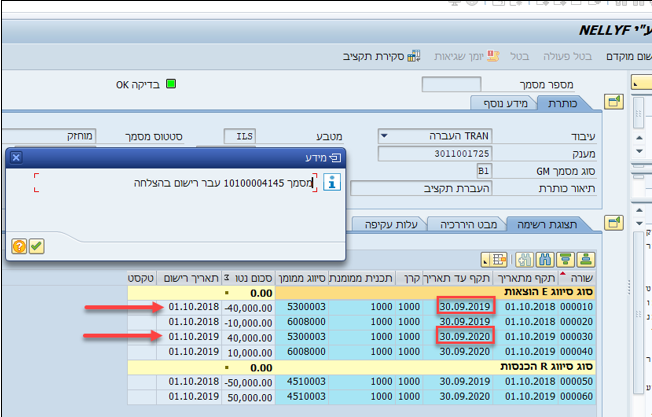Click the סטטוס מסמך field מוחזק

point(49,136)
